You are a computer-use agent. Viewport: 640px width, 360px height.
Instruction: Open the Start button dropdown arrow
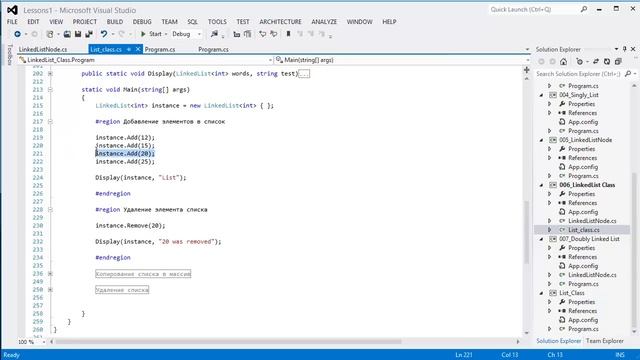click(x=166, y=34)
